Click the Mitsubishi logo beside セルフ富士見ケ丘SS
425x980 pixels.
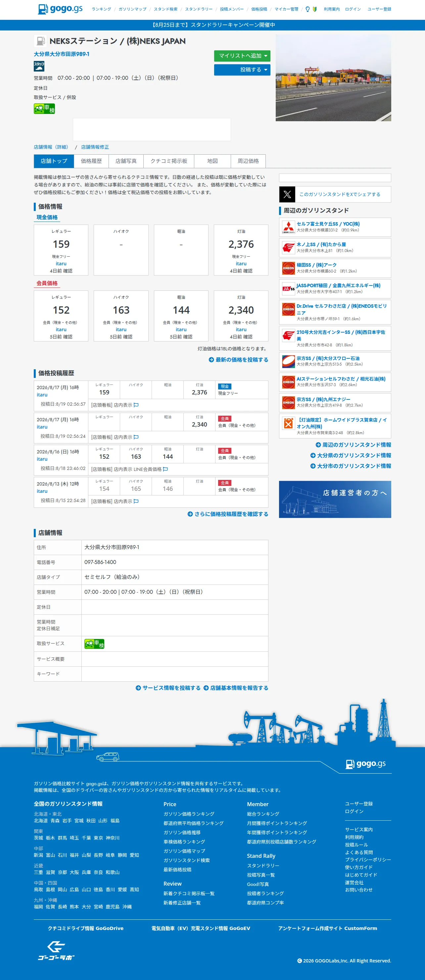point(289,227)
